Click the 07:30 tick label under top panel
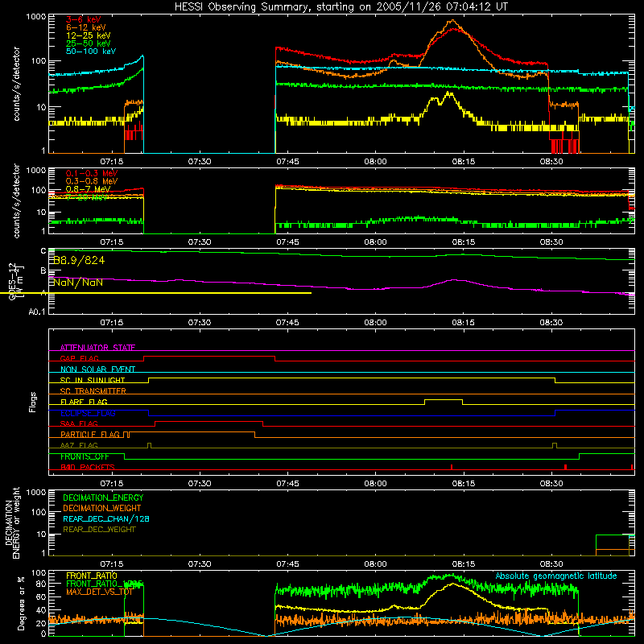Screen dimensions: 644x644 pos(200,162)
